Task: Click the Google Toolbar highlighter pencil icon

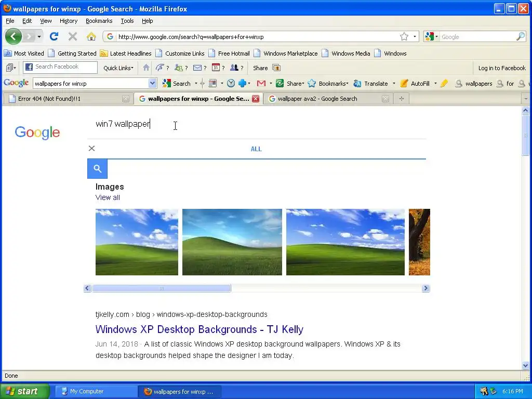Action: point(444,83)
